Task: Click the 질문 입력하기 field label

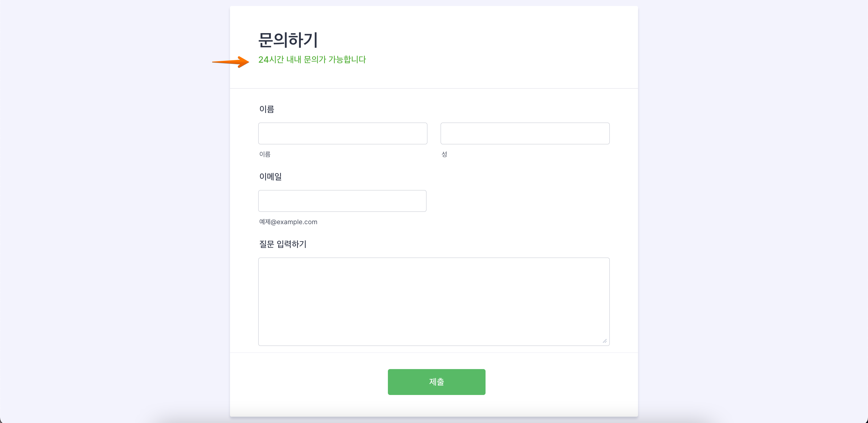Action: [x=283, y=244]
